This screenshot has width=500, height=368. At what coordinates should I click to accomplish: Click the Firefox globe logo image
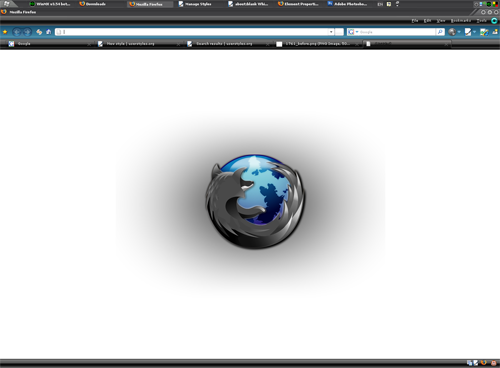tap(255, 201)
